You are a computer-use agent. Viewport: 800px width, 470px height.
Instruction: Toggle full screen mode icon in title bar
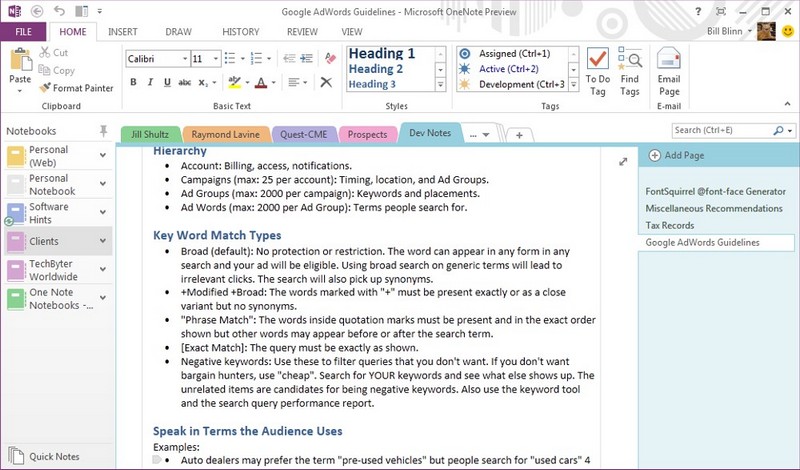(720, 11)
